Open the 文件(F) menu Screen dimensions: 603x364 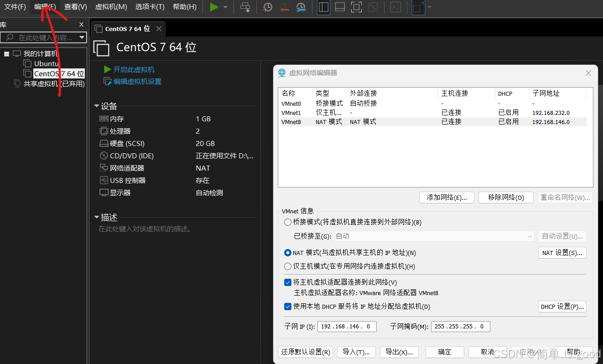click(x=15, y=7)
